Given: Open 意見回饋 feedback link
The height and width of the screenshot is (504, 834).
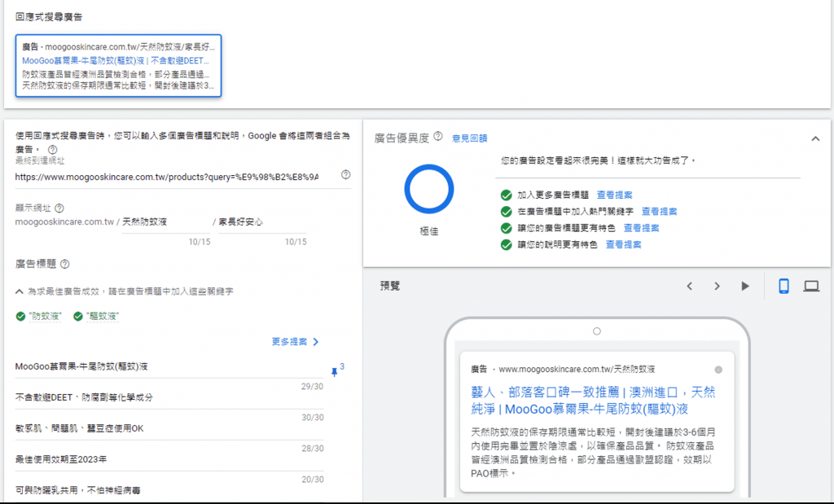Looking at the screenshot, I should point(470,138).
